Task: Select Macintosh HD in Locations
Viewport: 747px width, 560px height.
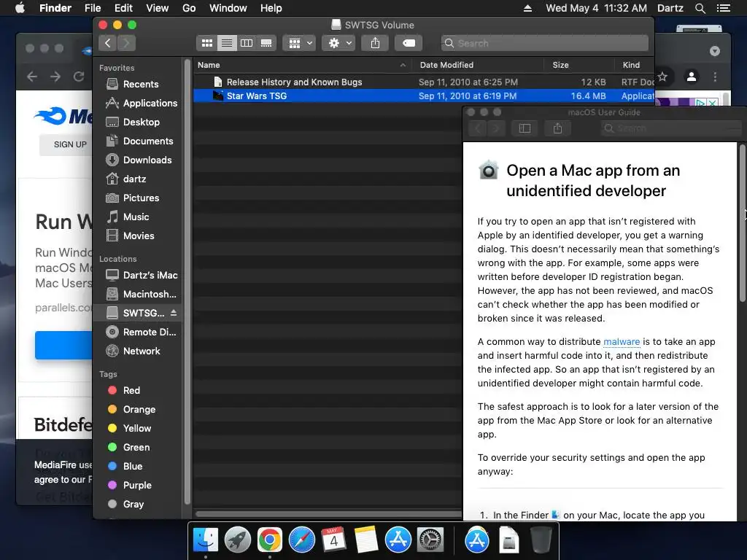Action: click(x=141, y=295)
